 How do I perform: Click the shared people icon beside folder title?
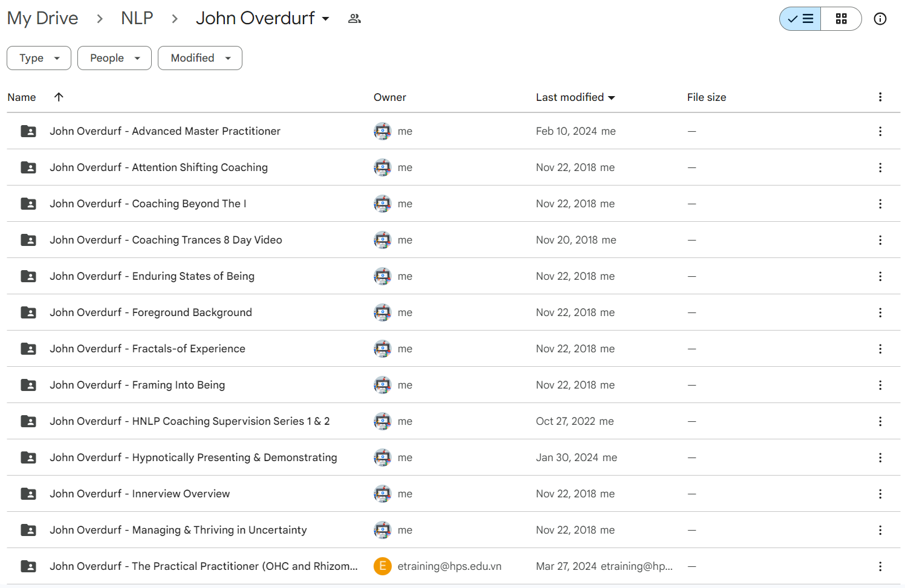click(355, 19)
